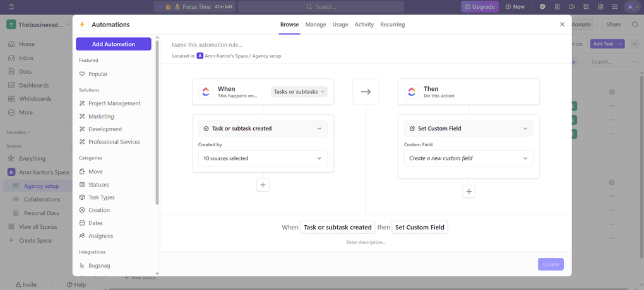Image resolution: width=644 pixels, height=290 pixels.
Task: Switch to the Usage tab
Action: [x=340, y=25]
